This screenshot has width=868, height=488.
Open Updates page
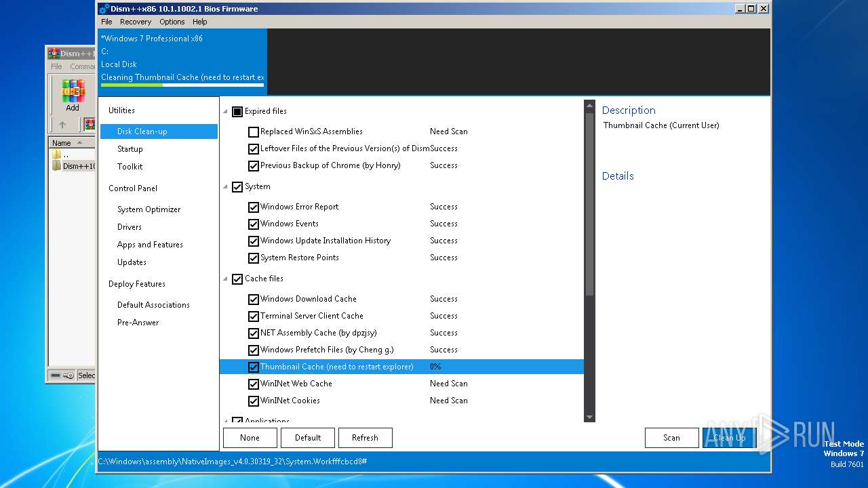pyautogui.click(x=132, y=262)
